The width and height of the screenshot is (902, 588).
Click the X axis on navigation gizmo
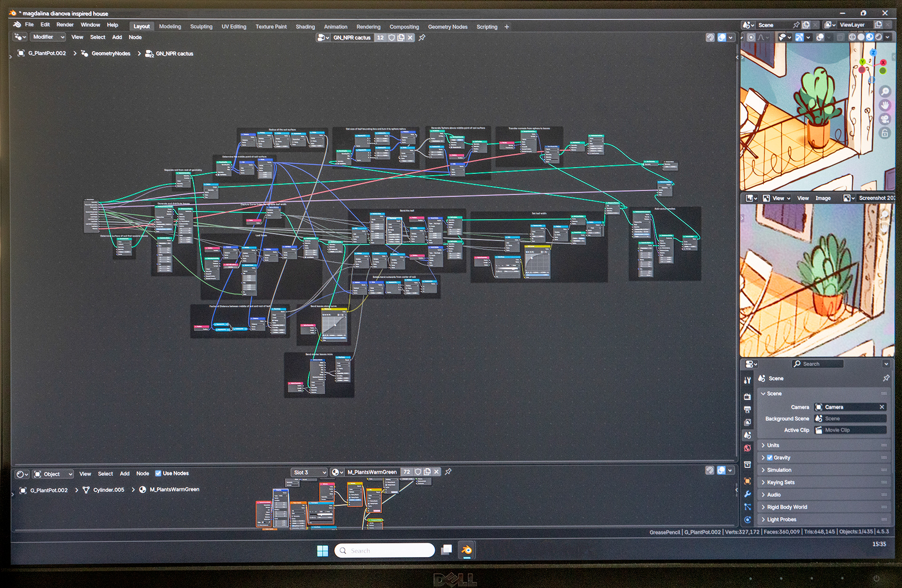883,62
